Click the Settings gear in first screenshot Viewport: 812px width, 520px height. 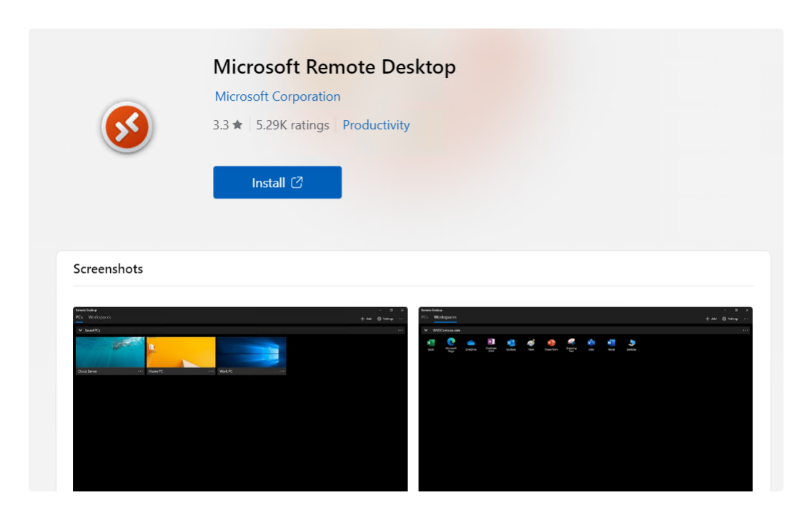tap(379, 319)
